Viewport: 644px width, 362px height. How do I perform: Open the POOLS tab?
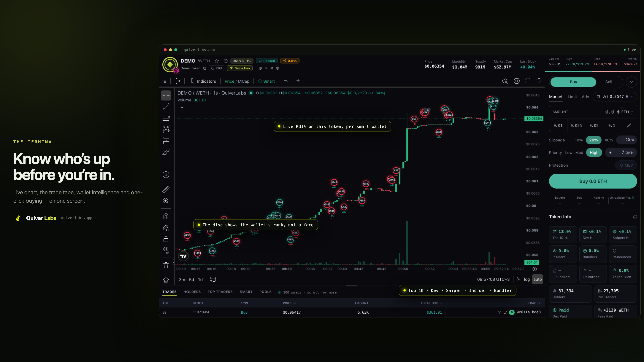pos(265,292)
